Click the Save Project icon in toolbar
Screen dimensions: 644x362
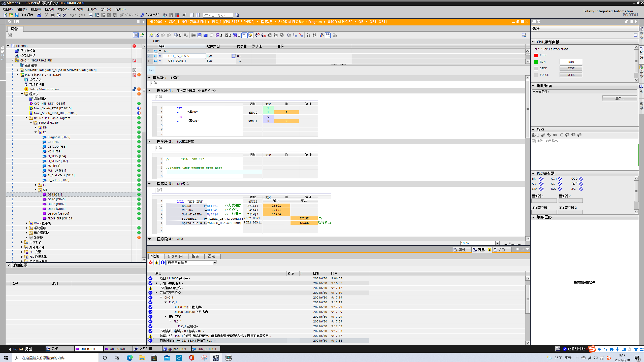tap(17, 15)
